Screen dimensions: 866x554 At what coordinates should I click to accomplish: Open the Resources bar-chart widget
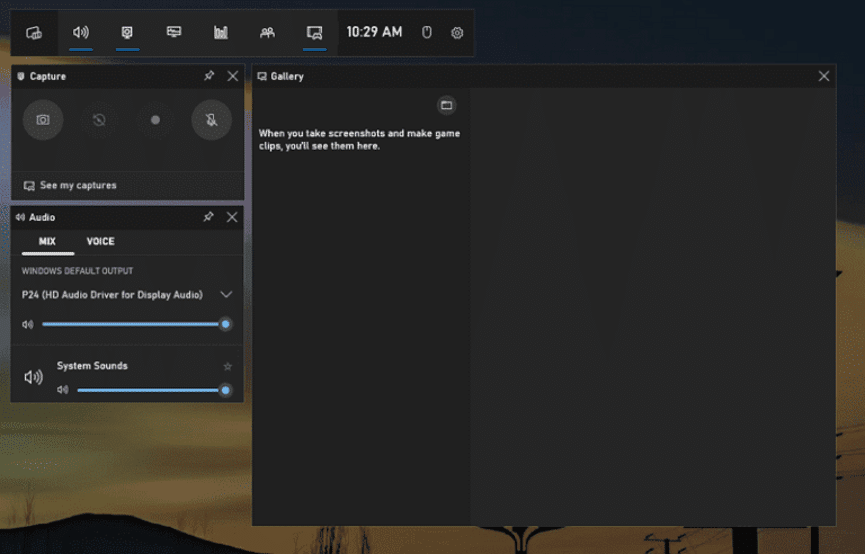[221, 32]
